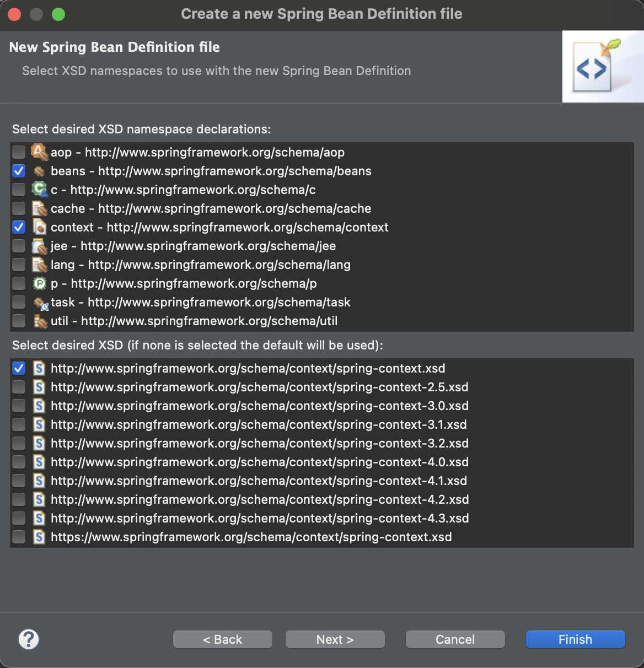The width and height of the screenshot is (644, 668).
Task: Check the spring-context-2.5.xsd checkbox
Action: [x=19, y=387]
